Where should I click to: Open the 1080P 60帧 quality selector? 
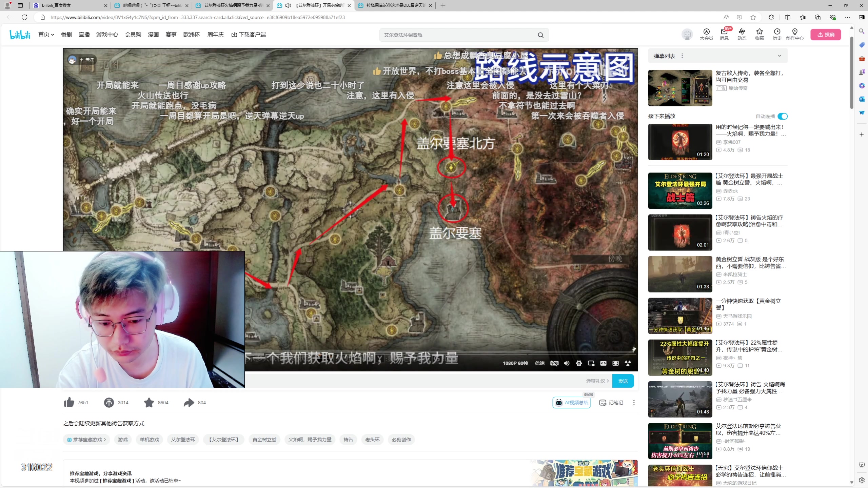515,363
